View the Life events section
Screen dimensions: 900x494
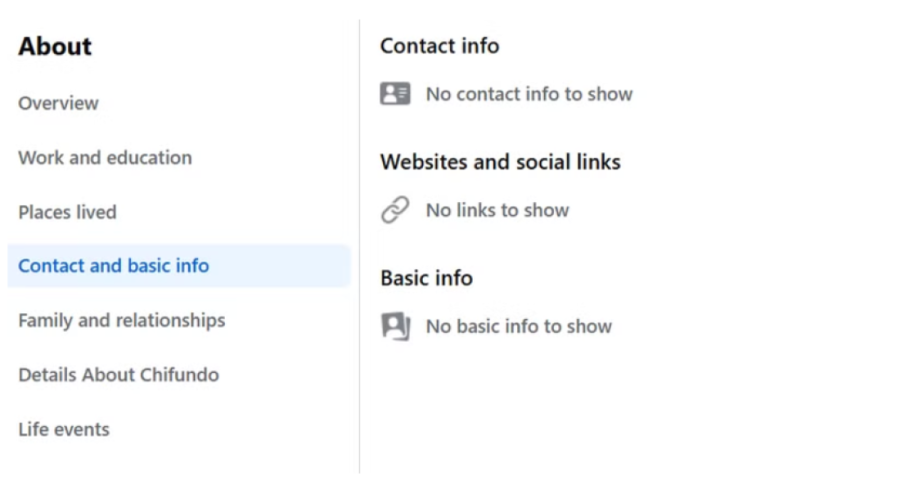tap(64, 429)
